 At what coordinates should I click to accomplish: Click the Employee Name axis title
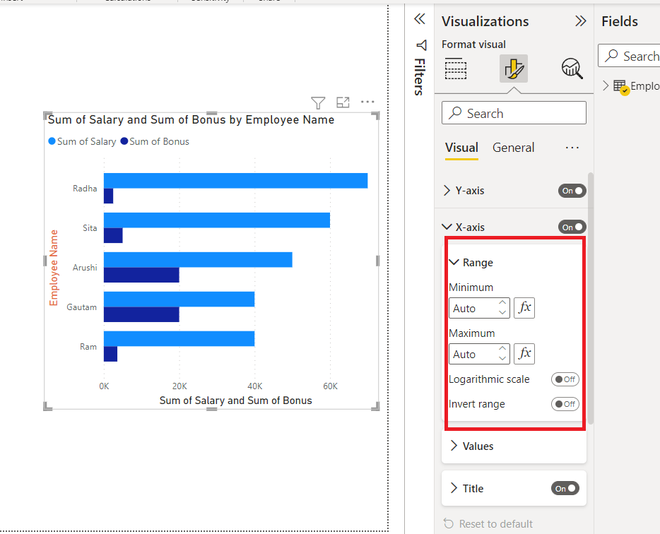point(53,268)
